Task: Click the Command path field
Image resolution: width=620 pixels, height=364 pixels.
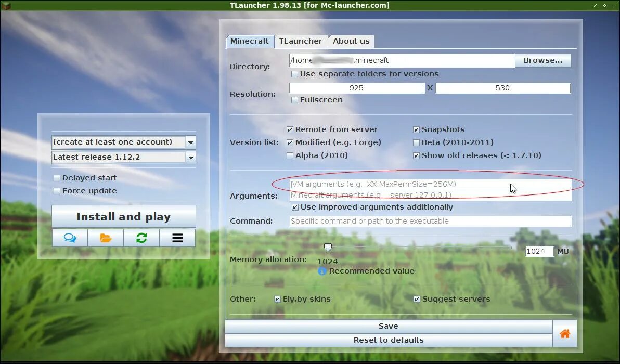Action: click(x=430, y=221)
